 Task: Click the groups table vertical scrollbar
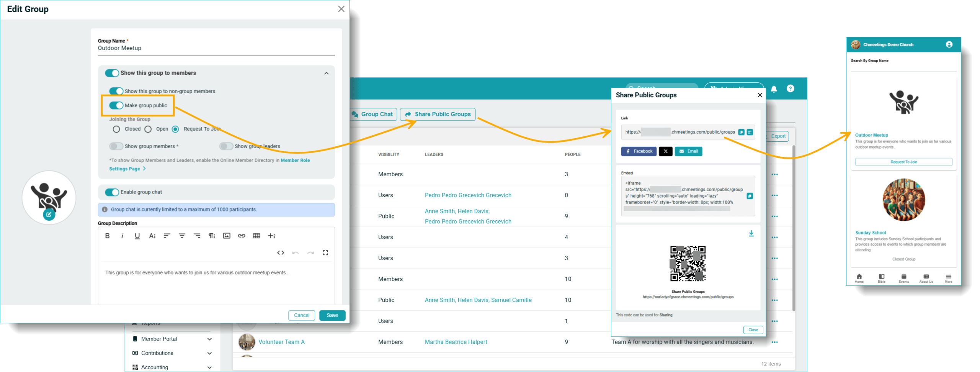click(793, 228)
